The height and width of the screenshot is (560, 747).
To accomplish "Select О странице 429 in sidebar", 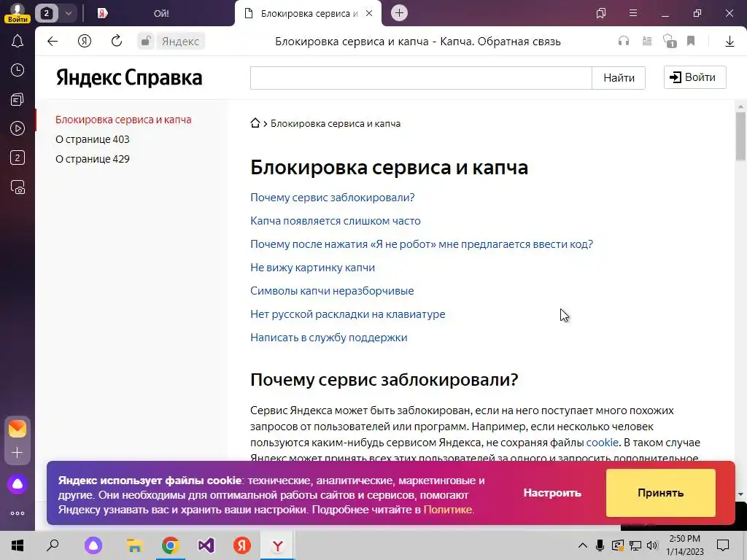I will [93, 158].
